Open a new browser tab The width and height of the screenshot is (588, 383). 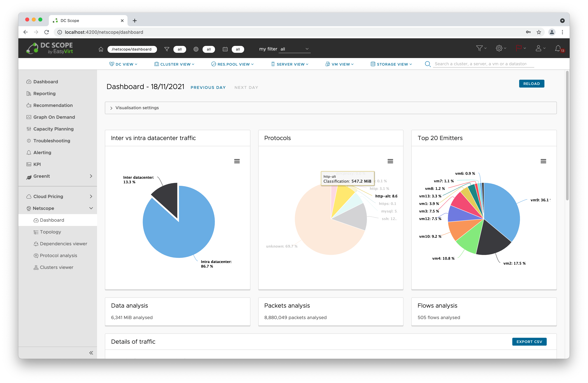(x=135, y=21)
